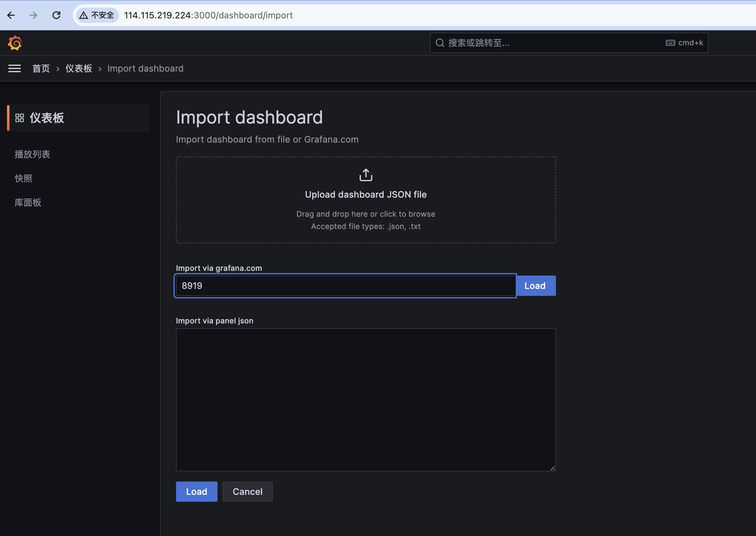
Task: Open 库面板 in the sidebar
Action: coord(28,202)
